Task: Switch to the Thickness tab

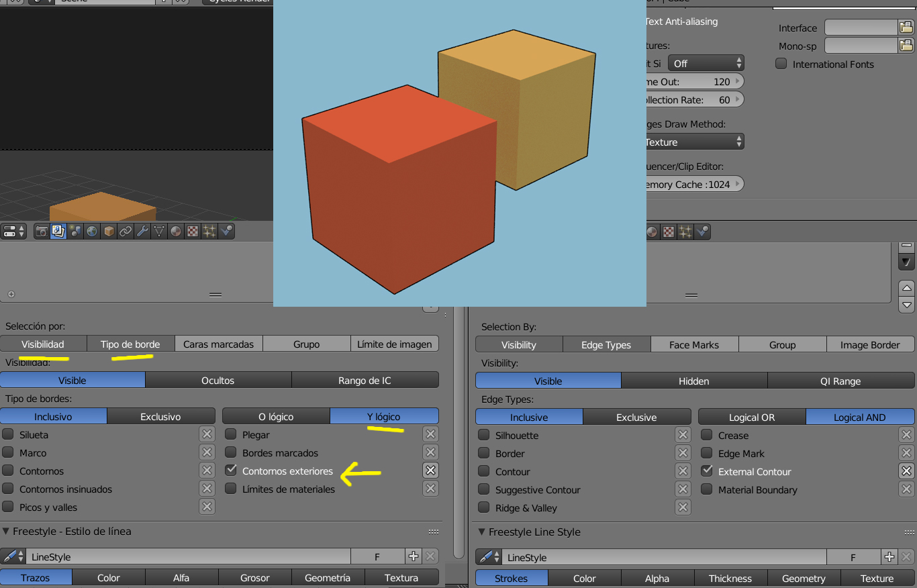Action: [x=730, y=578]
